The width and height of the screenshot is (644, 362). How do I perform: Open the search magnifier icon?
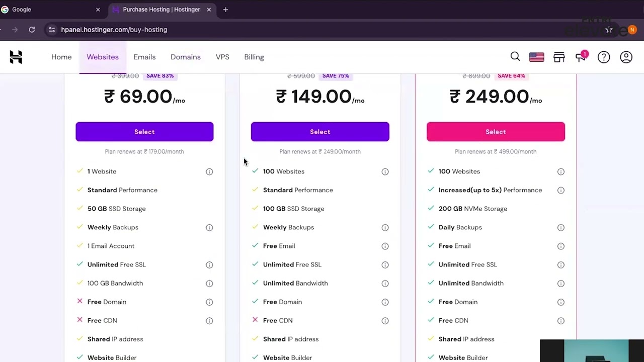click(x=515, y=57)
